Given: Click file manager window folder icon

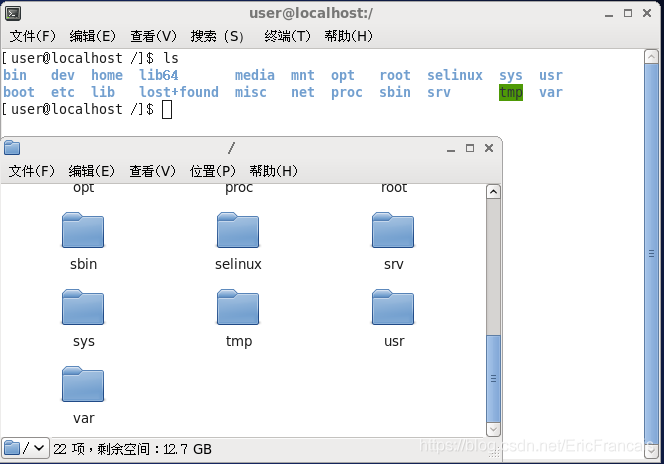Looking at the screenshot, I should (12, 148).
